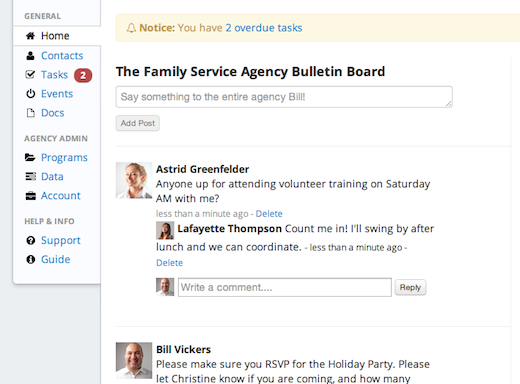Click the notice bell icon
The height and width of the screenshot is (384, 520).
point(131,28)
